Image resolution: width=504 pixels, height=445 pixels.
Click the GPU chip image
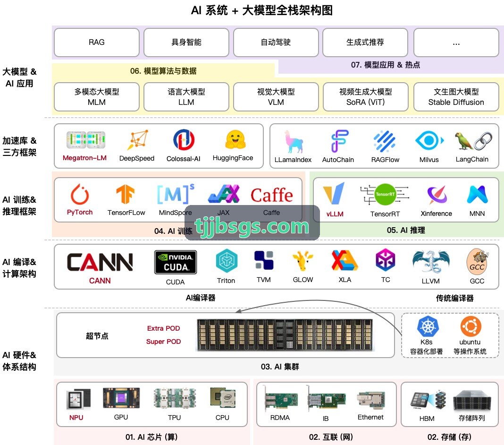pyautogui.click(x=121, y=398)
